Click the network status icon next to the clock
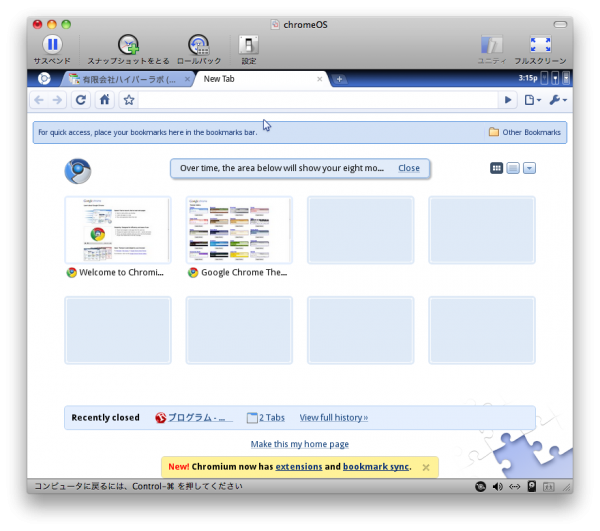The width and height of the screenshot is (600, 531). tap(544, 78)
